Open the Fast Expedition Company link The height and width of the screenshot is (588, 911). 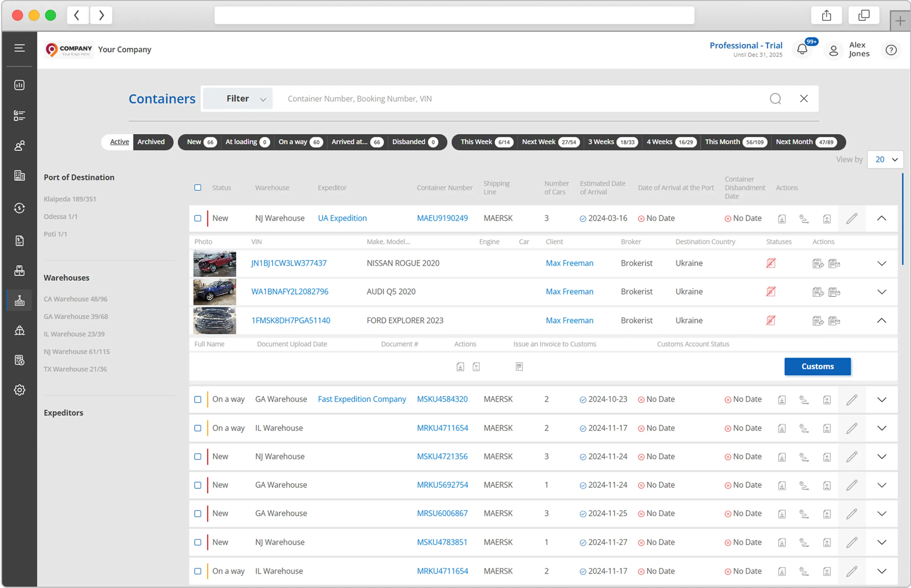pyautogui.click(x=362, y=399)
